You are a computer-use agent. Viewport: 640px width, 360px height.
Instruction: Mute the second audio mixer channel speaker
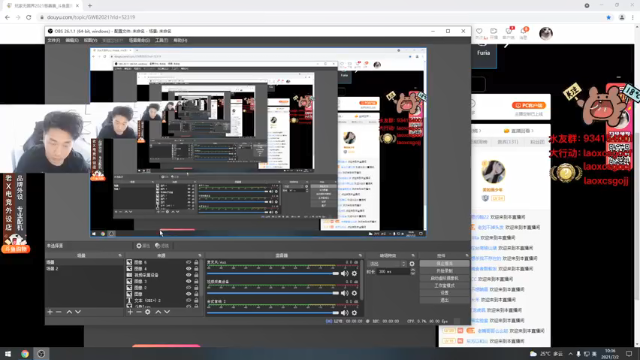click(x=345, y=293)
